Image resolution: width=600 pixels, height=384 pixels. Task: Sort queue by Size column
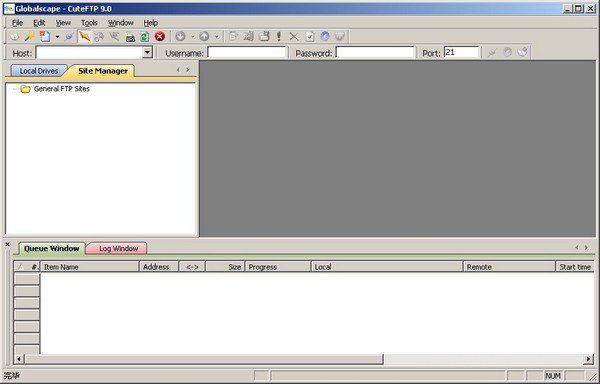[225, 267]
